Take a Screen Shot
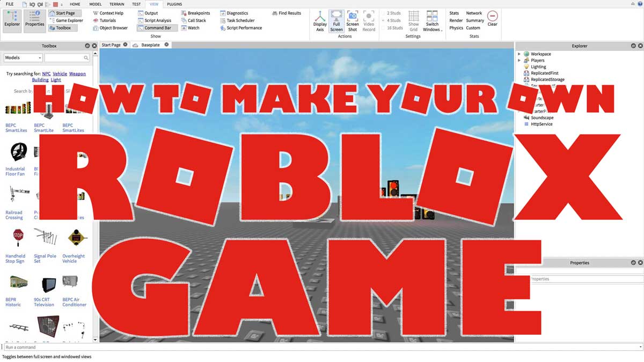The height and width of the screenshot is (362, 644). (353, 21)
